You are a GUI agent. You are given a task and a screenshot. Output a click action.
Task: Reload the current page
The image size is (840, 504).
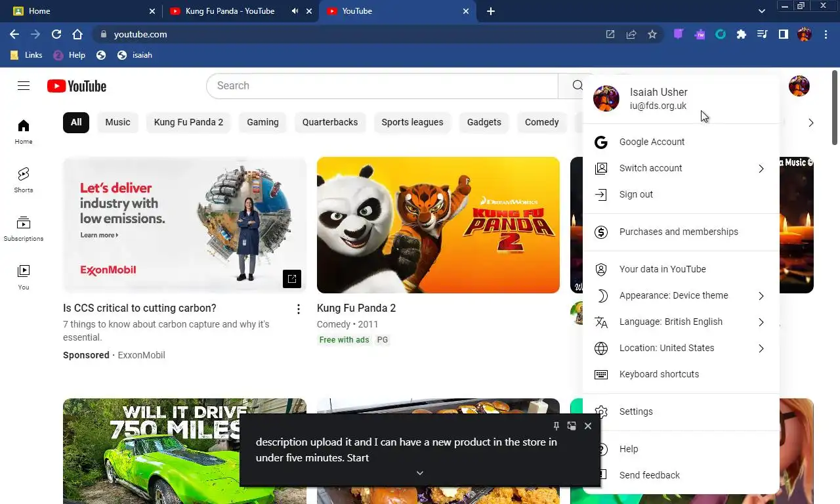(x=56, y=34)
